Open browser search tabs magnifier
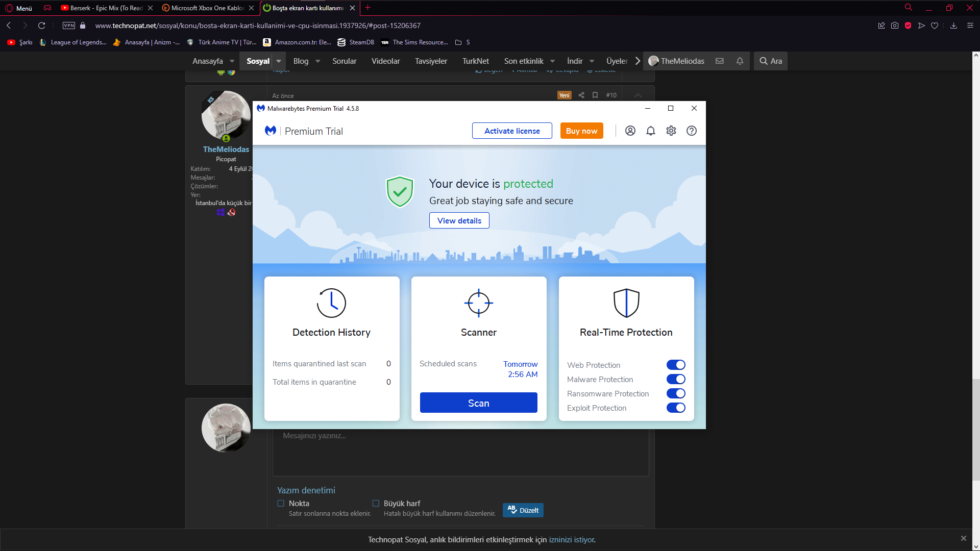 click(x=909, y=8)
